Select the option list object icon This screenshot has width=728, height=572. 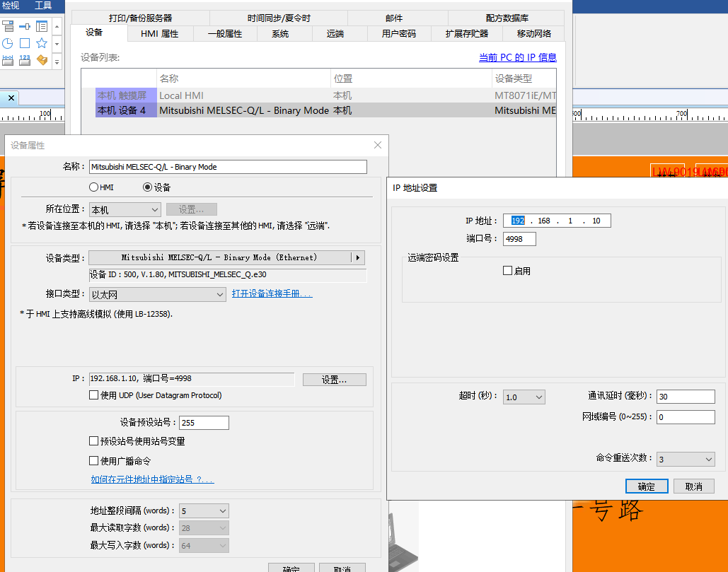pyautogui.click(x=42, y=27)
